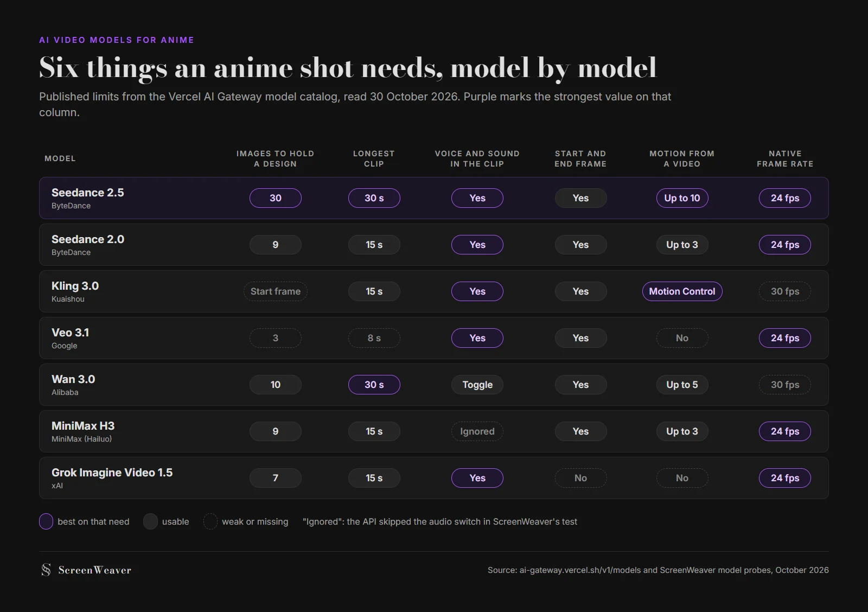Image resolution: width=868 pixels, height=612 pixels.
Task: Click the 'Longest clip' column header
Action: tap(374, 159)
